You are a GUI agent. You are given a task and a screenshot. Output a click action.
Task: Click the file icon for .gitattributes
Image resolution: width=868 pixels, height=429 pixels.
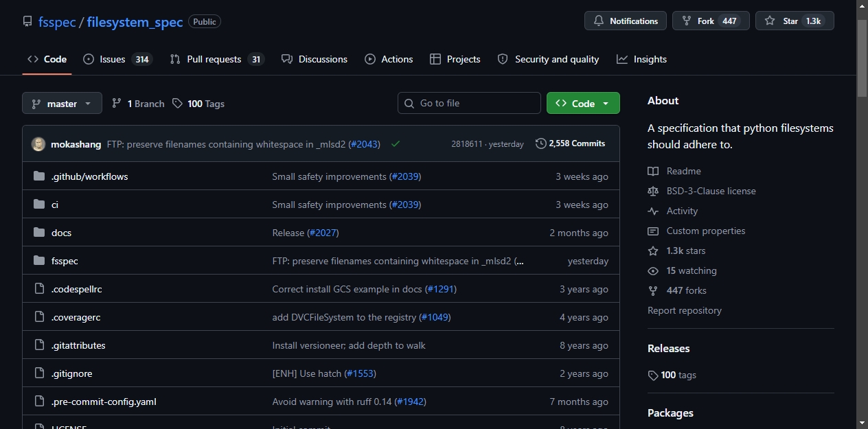pyautogui.click(x=39, y=345)
